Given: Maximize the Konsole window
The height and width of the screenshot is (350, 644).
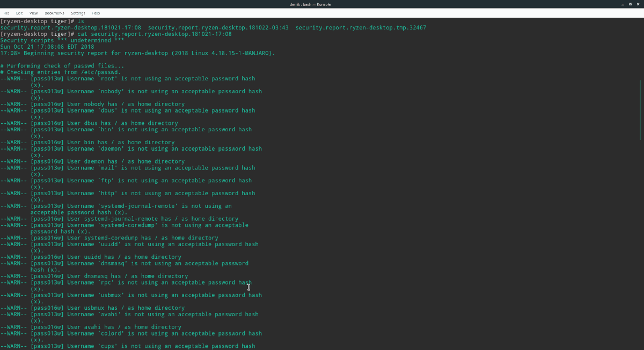Looking at the screenshot, I should point(630,4).
